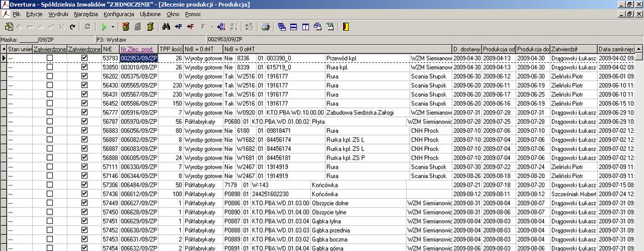Click the yellow cabinet icon
This screenshot has width=644, height=251.
point(150,27)
